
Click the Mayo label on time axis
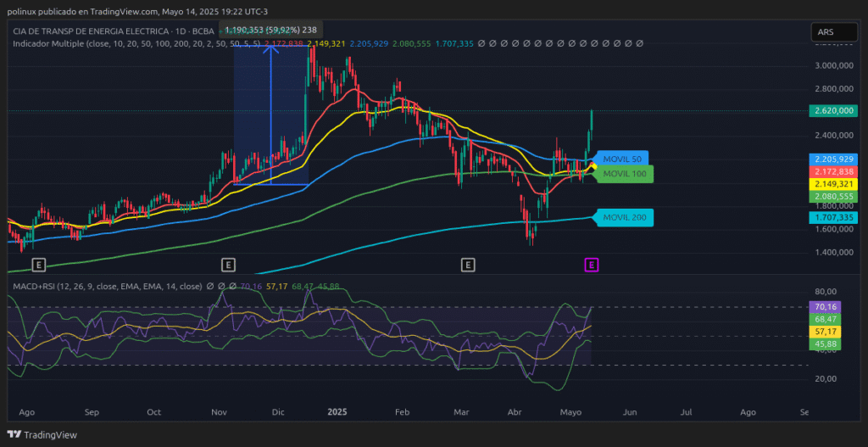click(570, 411)
